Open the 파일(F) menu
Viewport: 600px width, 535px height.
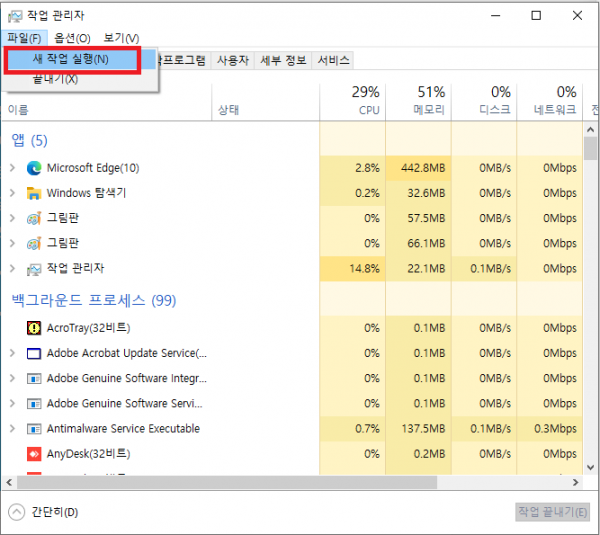click(24, 38)
